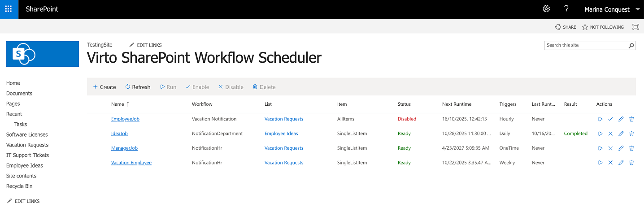Open the Status column header
Screen dimensions: 644x220
pyautogui.click(x=404, y=104)
